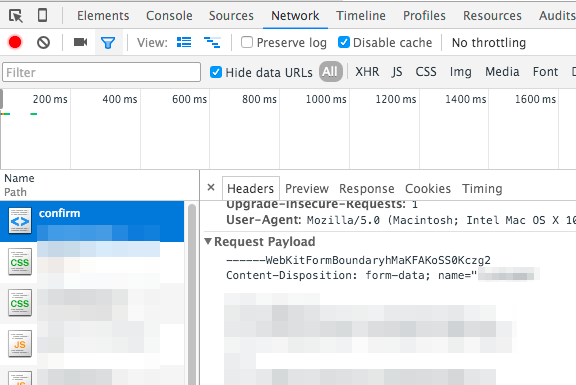Image resolution: width=576 pixels, height=385 pixels.
Task: Toggle the Preserve log checkbox
Action: [x=247, y=42]
